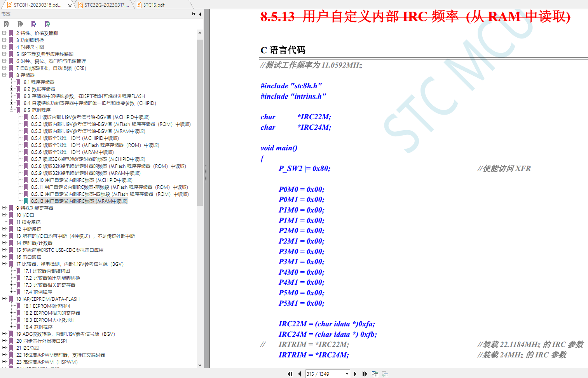588x378 pixels.
Task: Expand the 8.4 CHIPID bookmark node
Action: click(x=12, y=103)
